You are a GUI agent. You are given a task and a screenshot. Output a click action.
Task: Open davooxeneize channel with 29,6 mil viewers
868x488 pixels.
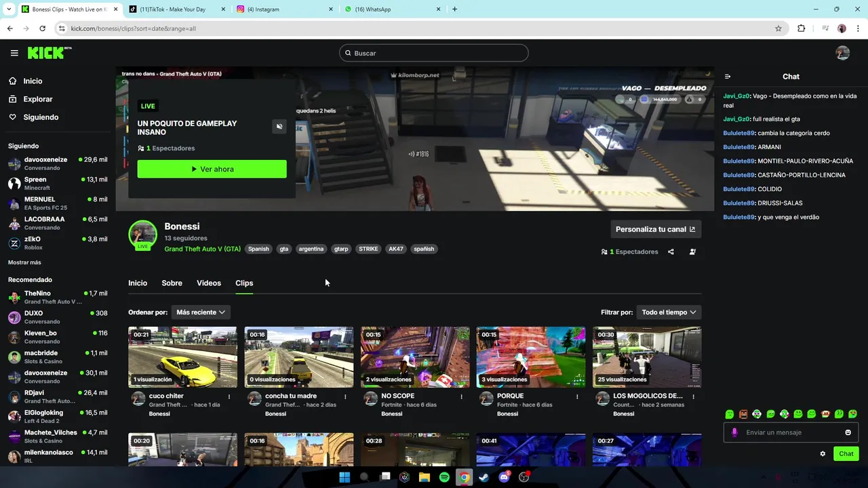click(57, 163)
